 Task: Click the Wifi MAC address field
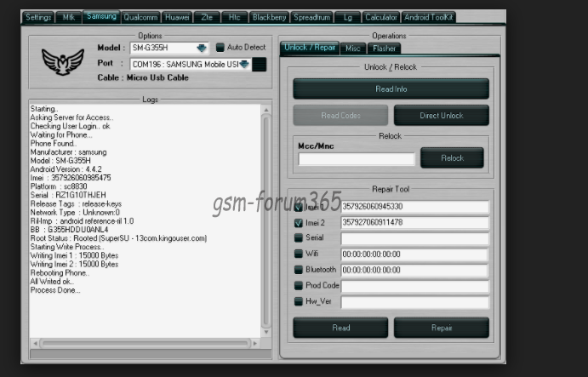tap(414, 254)
